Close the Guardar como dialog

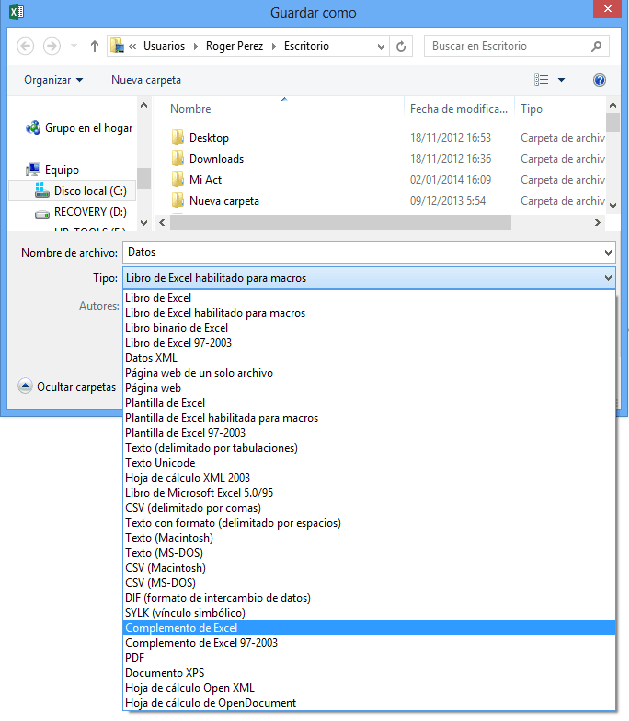(607, 9)
